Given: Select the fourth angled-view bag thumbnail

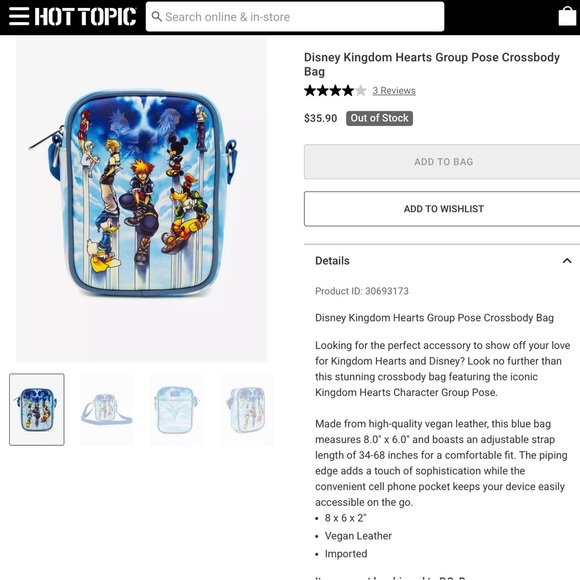Looking at the screenshot, I should click(x=247, y=409).
